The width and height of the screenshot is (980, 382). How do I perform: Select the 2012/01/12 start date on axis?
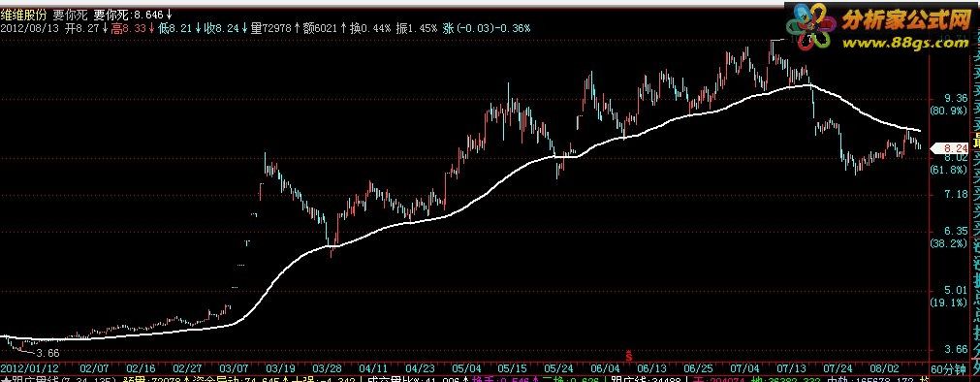[x=29, y=368]
